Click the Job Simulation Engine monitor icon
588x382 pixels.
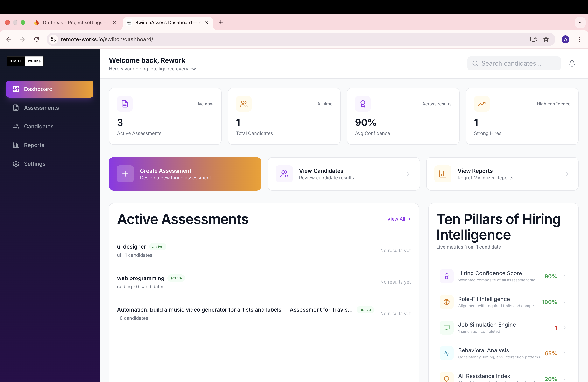pos(446,327)
